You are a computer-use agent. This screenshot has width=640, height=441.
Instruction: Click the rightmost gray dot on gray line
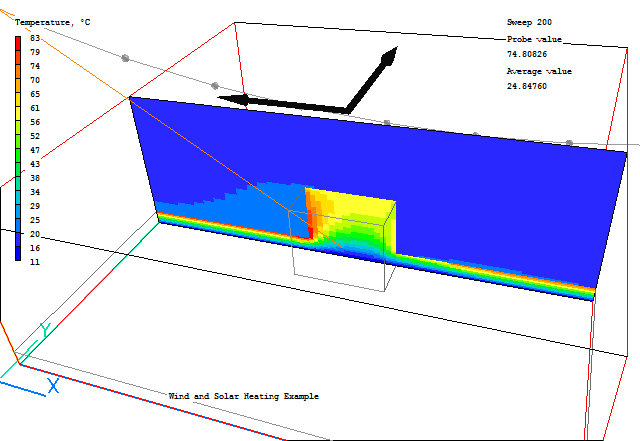tap(569, 144)
